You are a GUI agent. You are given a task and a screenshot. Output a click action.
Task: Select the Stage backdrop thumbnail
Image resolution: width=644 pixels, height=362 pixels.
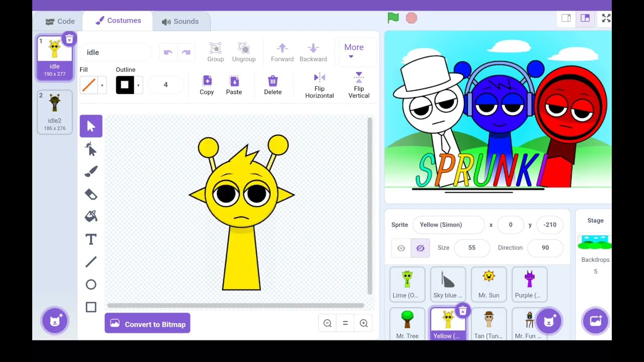pos(595,243)
